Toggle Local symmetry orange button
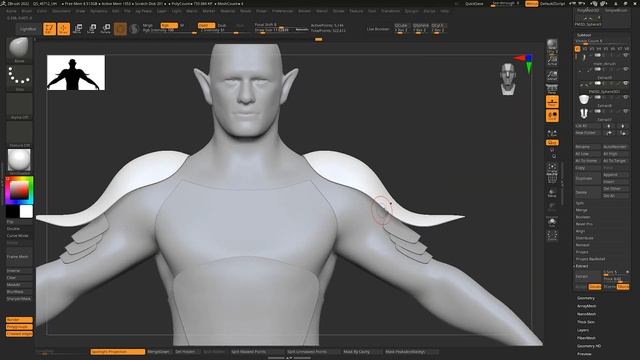The width and height of the screenshot is (640, 360). [552, 116]
